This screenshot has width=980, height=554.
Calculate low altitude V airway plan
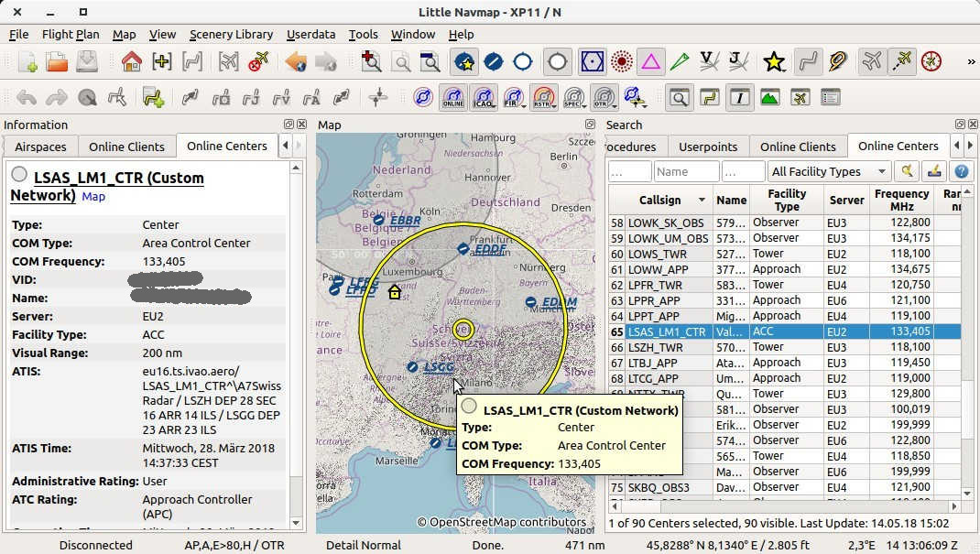281,97
